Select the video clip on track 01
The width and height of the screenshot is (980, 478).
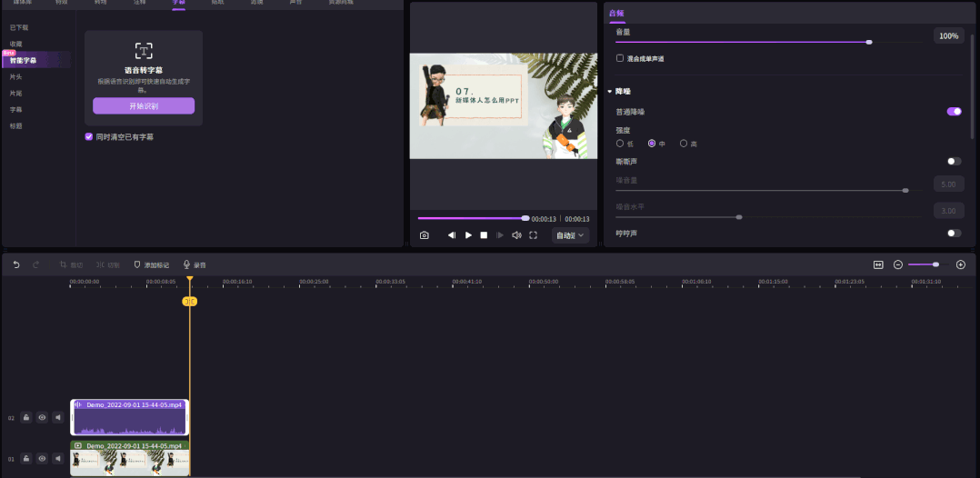[x=130, y=459]
